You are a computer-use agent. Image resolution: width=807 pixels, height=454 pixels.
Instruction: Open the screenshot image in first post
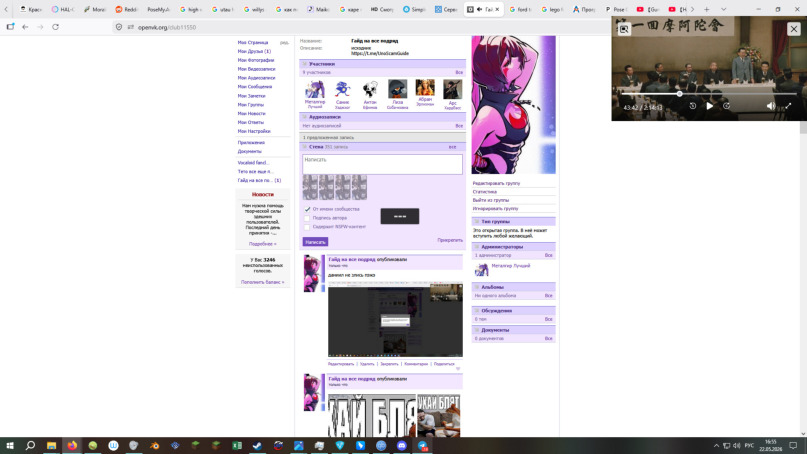pos(395,319)
